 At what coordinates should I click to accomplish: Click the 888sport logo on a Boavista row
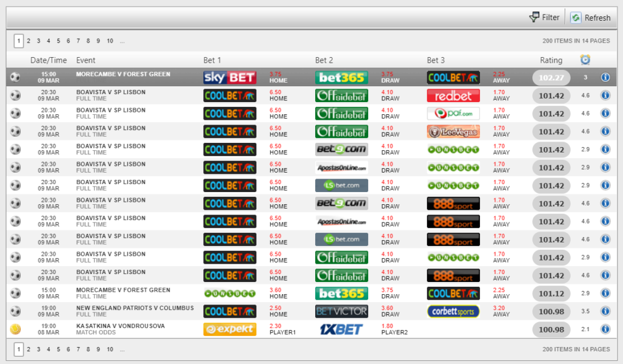[x=453, y=203]
